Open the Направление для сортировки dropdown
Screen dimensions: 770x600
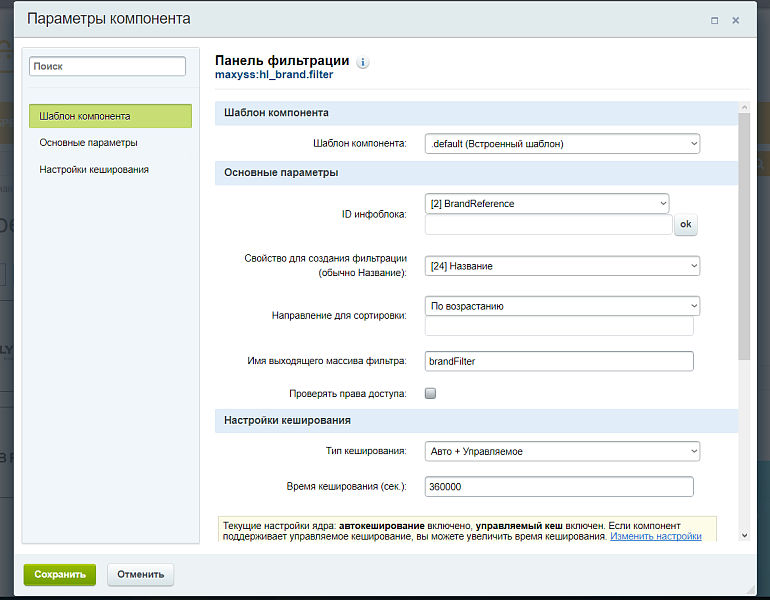pyautogui.click(x=562, y=306)
